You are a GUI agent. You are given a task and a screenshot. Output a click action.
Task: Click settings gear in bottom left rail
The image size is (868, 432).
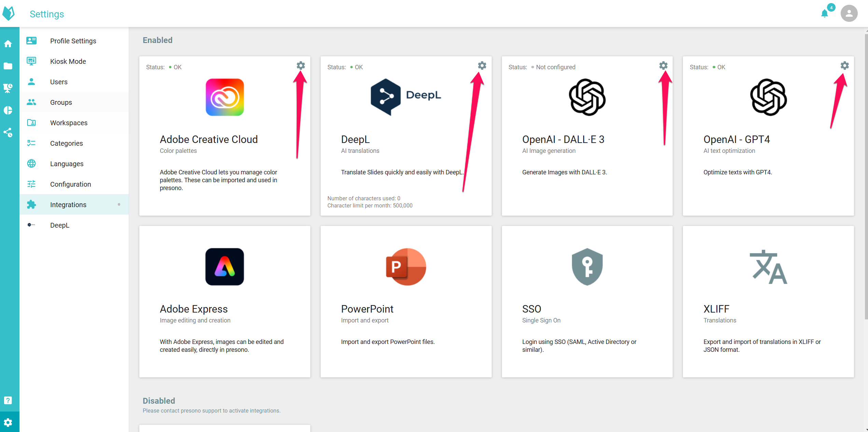click(8, 422)
